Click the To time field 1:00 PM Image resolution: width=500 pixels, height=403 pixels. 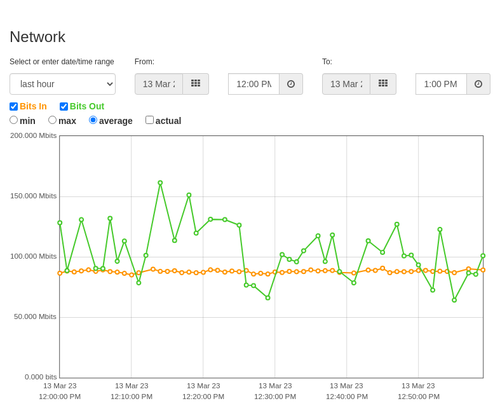[441, 84]
